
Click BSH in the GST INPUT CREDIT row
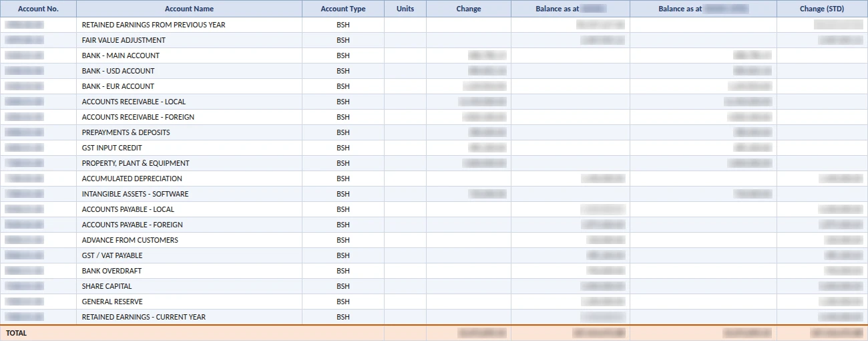point(343,148)
